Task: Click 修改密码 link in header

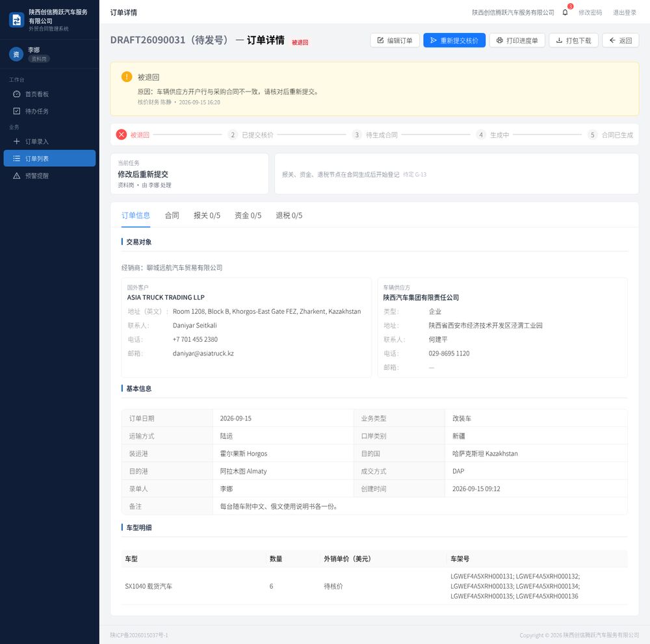Action: pyautogui.click(x=590, y=12)
